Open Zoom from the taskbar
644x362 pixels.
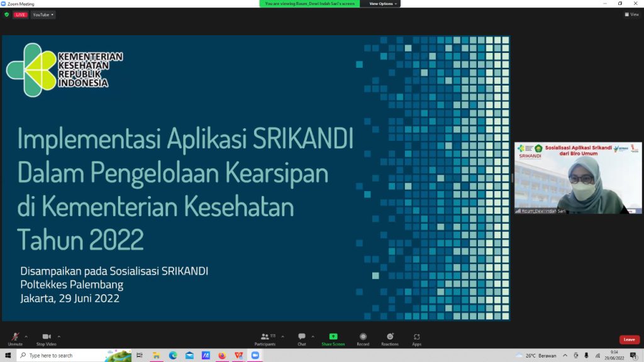255,355
